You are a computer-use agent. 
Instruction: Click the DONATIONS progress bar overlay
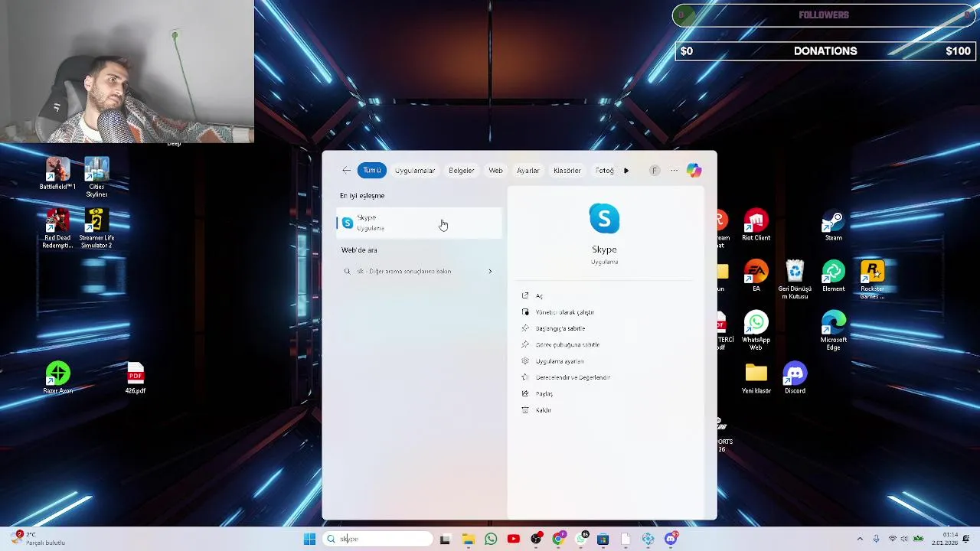(825, 51)
